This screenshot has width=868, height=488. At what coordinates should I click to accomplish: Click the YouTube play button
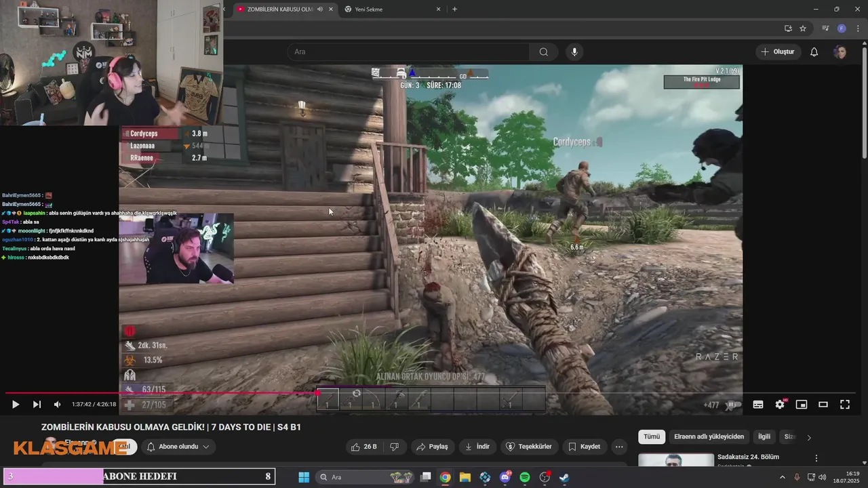pos(15,405)
